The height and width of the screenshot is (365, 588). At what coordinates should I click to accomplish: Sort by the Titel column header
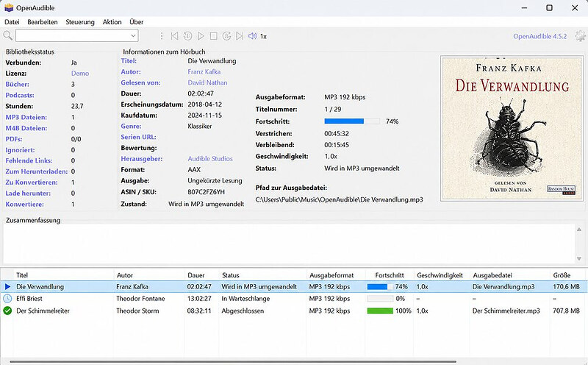(x=64, y=275)
